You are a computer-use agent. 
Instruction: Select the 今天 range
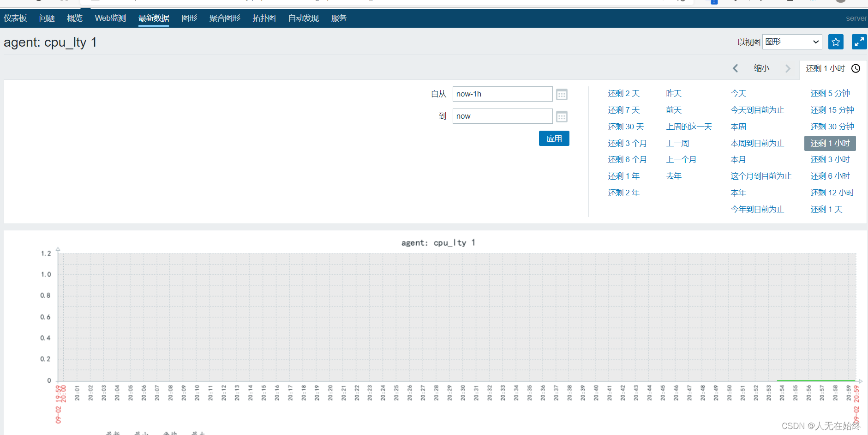pyautogui.click(x=738, y=94)
